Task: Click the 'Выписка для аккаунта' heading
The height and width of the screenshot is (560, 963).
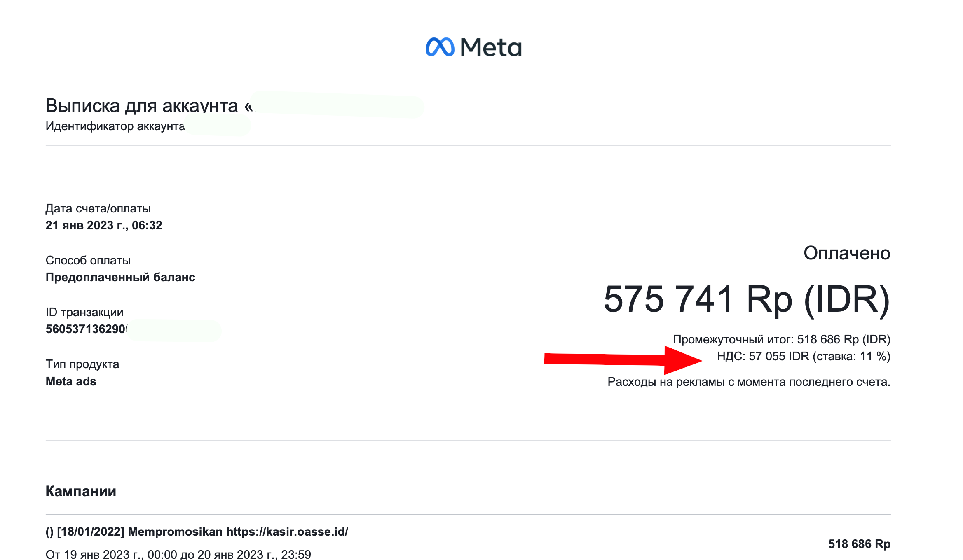Action: [x=142, y=106]
